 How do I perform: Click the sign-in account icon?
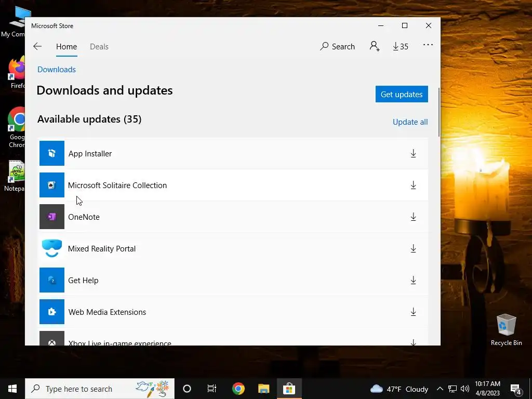pyautogui.click(x=375, y=46)
